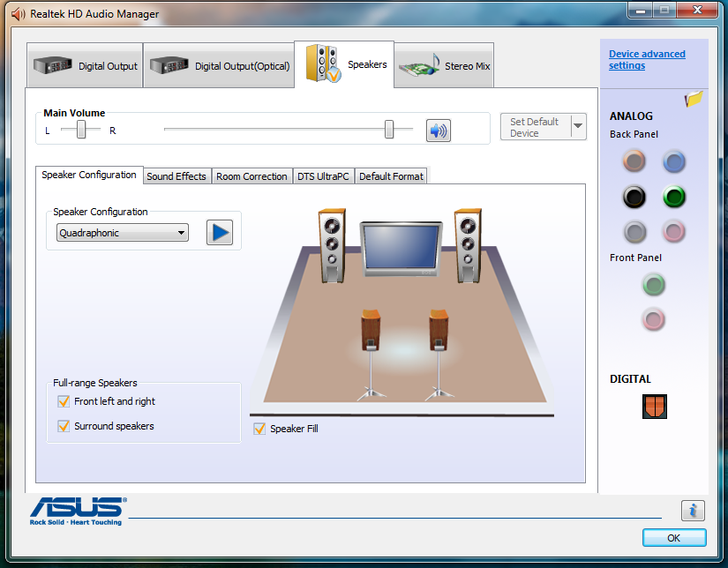Click the DIGITAL heading

631,379
